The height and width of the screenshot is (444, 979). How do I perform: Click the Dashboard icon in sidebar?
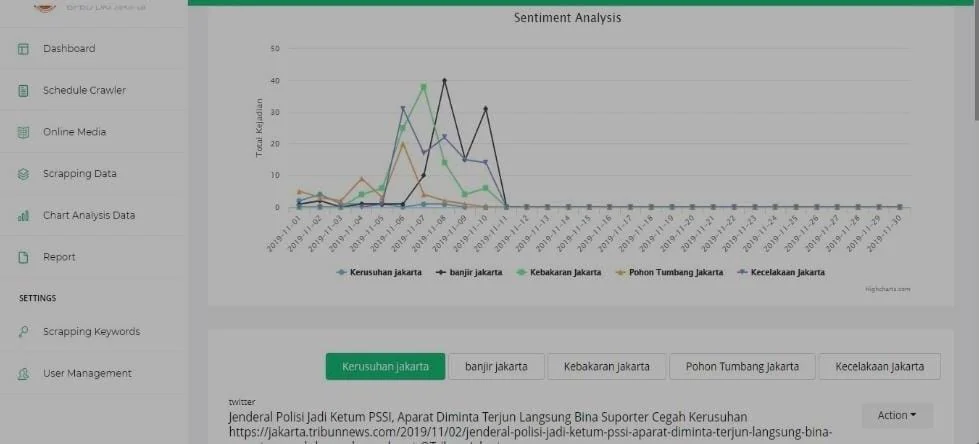coord(23,49)
